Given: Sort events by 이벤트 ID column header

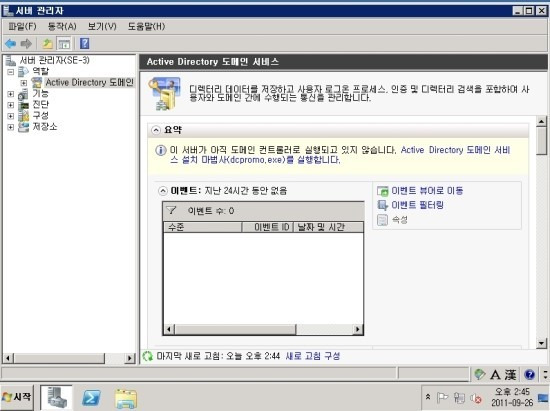Looking at the screenshot, I should pos(267,227).
